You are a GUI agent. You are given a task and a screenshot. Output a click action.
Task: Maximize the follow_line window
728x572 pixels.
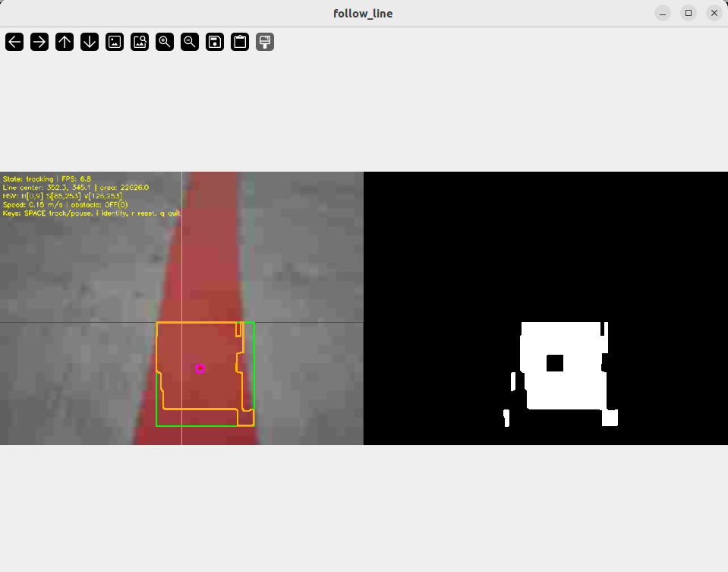pyautogui.click(x=689, y=14)
